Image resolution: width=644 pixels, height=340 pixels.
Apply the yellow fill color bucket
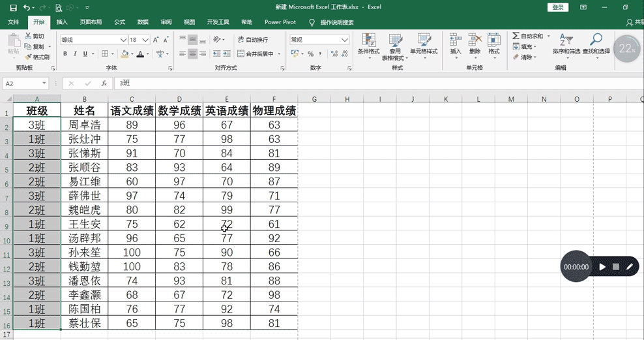(x=125, y=54)
